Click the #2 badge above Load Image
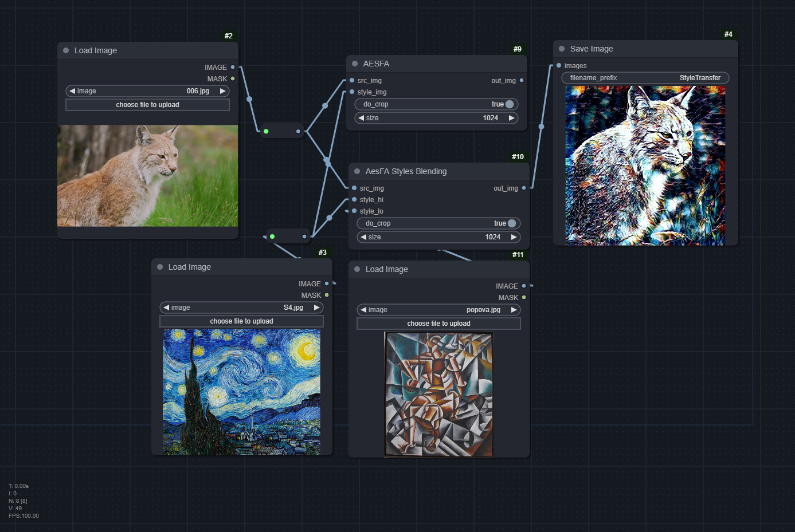 229,36
